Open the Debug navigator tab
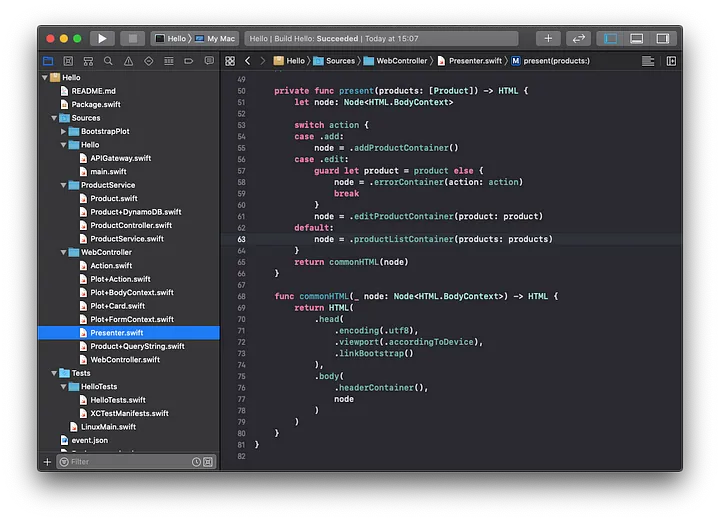 pos(169,61)
